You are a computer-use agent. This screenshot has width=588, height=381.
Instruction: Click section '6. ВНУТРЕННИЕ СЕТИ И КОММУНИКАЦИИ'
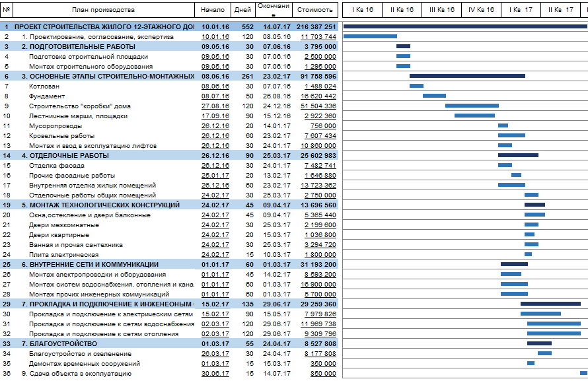pyautogui.click(x=90, y=265)
